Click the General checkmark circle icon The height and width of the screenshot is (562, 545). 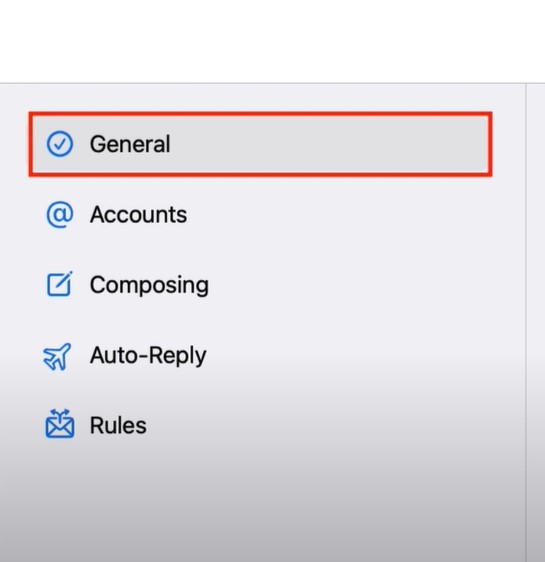coord(60,144)
